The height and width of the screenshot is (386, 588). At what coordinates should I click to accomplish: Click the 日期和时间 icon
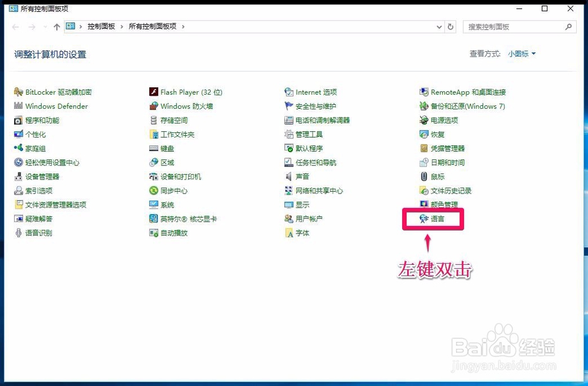(424, 162)
